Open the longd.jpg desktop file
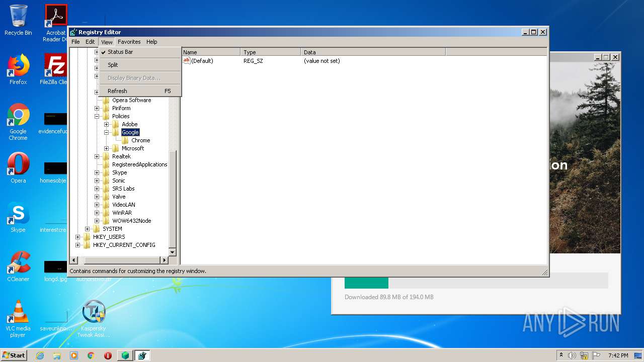644x362 pixels. 55,271
